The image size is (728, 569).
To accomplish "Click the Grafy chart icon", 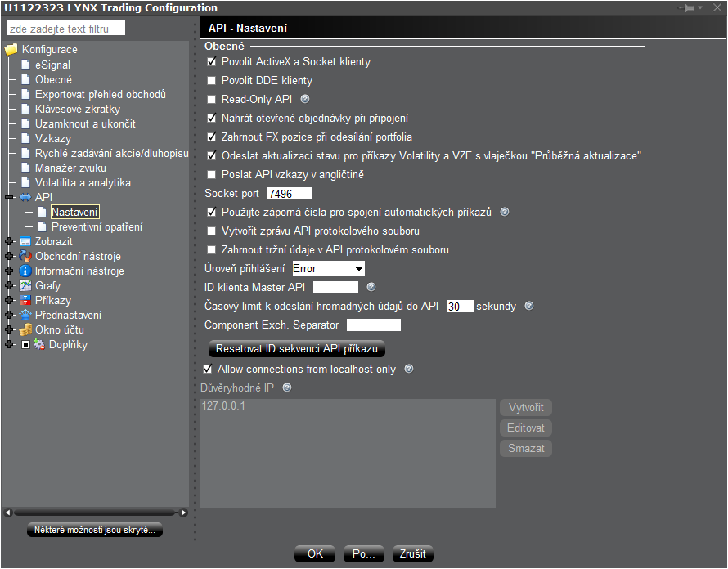I will (25, 285).
